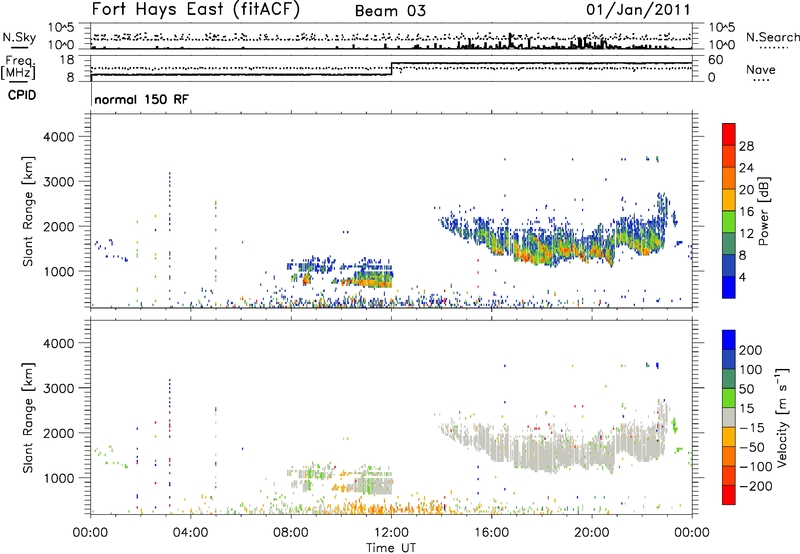The height and width of the screenshot is (554, 800).
Task: Click "2000" on the velocity panel range axis
Action: 58,433
